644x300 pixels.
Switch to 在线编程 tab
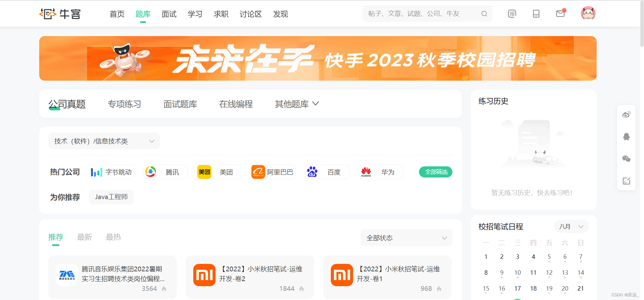[236, 104]
